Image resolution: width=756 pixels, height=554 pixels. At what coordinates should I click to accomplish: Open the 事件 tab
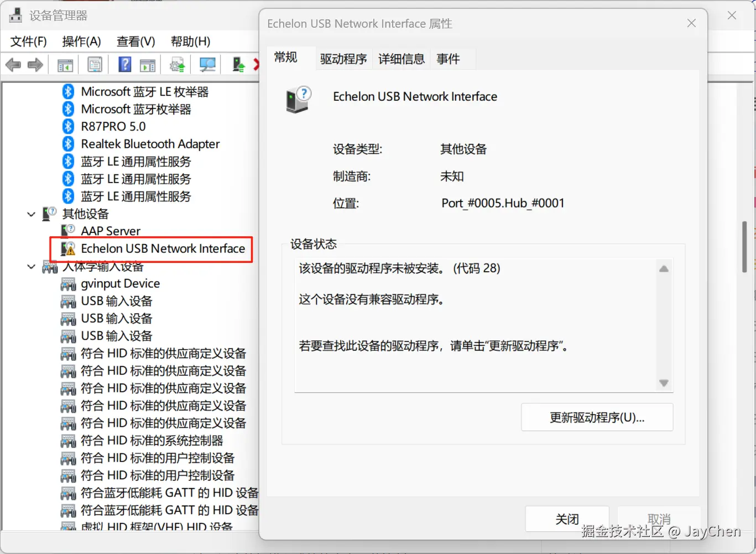[x=448, y=59]
